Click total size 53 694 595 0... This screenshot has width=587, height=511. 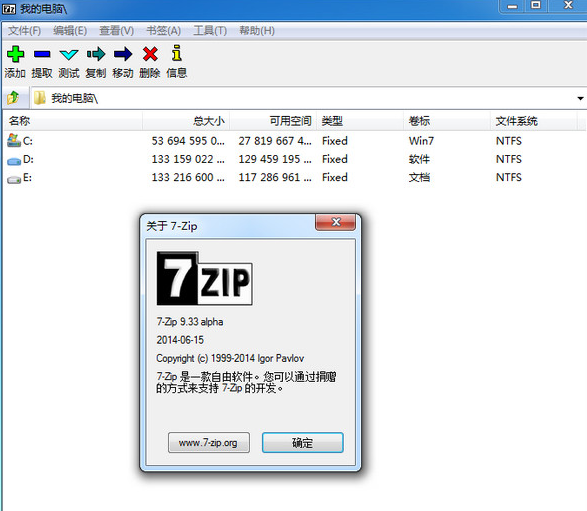coord(188,141)
